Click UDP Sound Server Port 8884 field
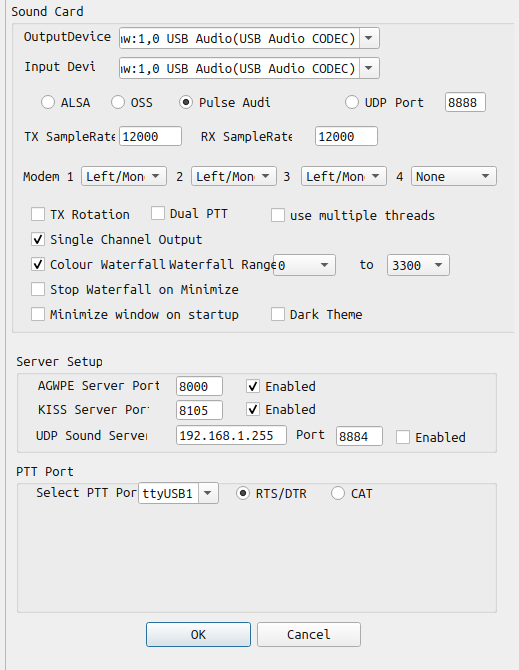519x670 pixels. coord(359,436)
